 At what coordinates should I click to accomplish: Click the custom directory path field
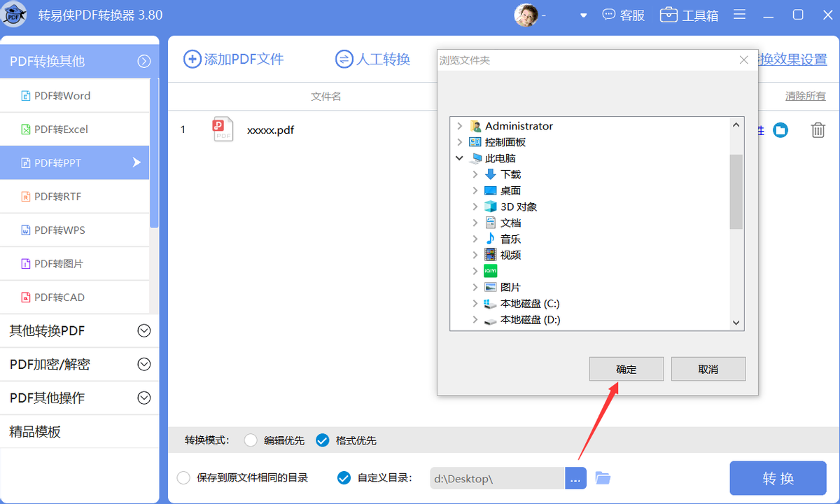pos(497,478)
